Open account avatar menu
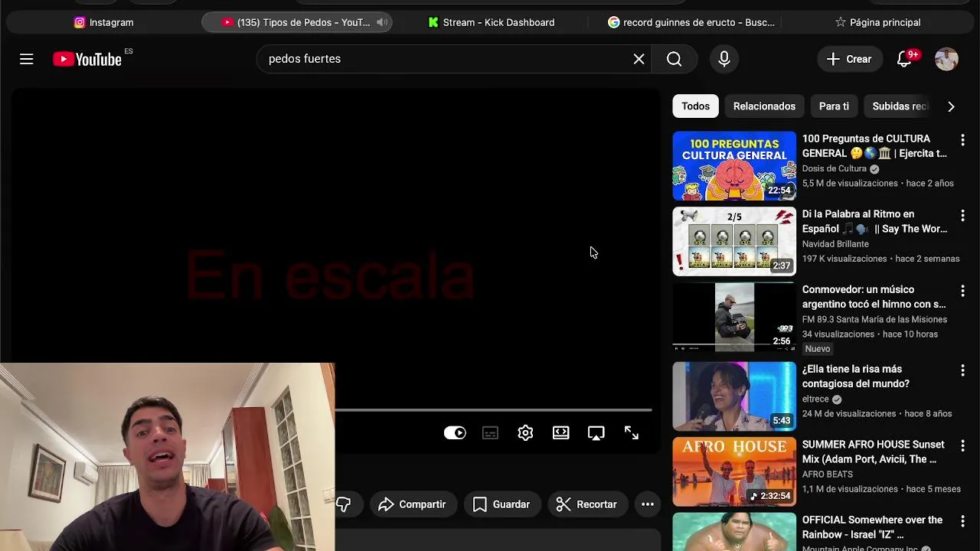The image size is (980, 551). (x=946, y=59)
